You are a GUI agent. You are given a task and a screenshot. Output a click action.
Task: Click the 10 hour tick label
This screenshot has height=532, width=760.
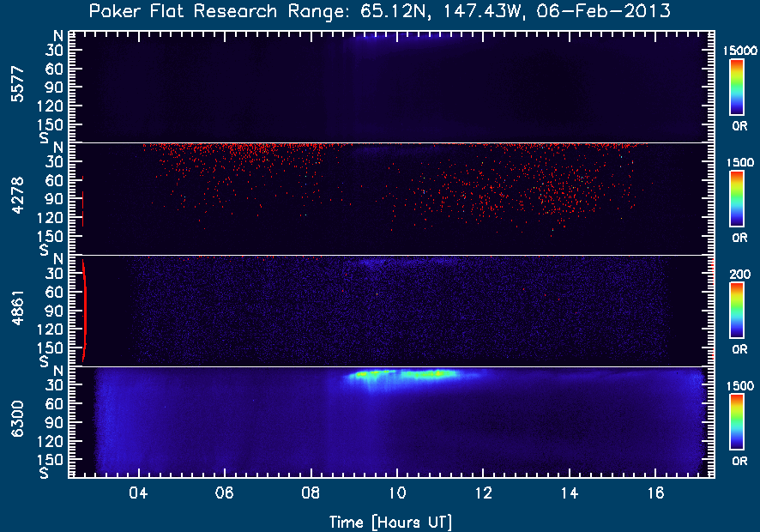(x=397, y=493)
